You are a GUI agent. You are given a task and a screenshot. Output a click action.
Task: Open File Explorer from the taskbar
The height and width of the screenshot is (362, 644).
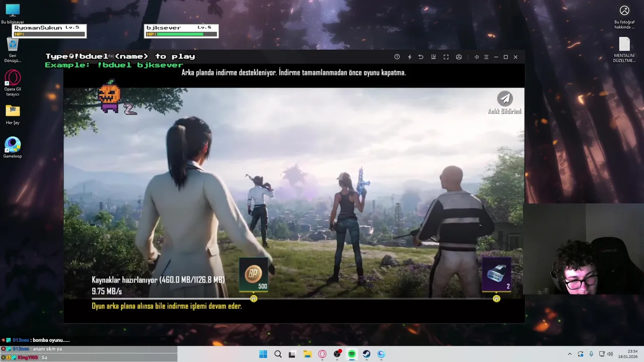point(307,354)
